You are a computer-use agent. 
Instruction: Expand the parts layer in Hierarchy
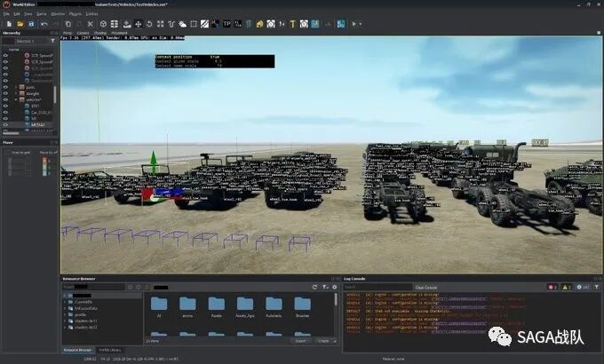point(16,87)
